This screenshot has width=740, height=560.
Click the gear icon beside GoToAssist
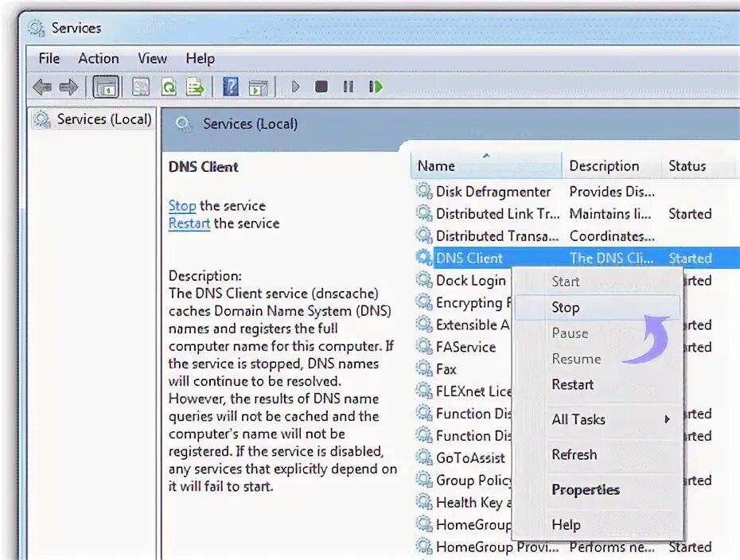tap(424, 457)
